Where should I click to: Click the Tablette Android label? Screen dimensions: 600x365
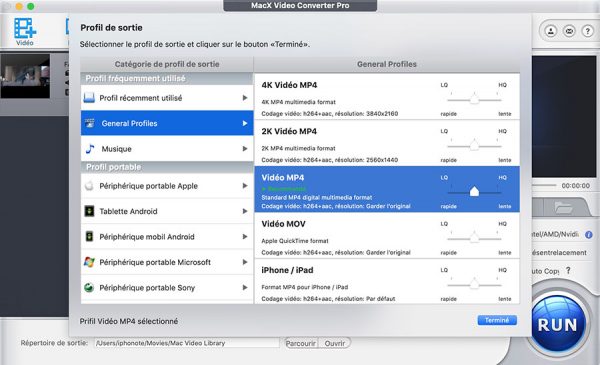(x=128, y=211)
